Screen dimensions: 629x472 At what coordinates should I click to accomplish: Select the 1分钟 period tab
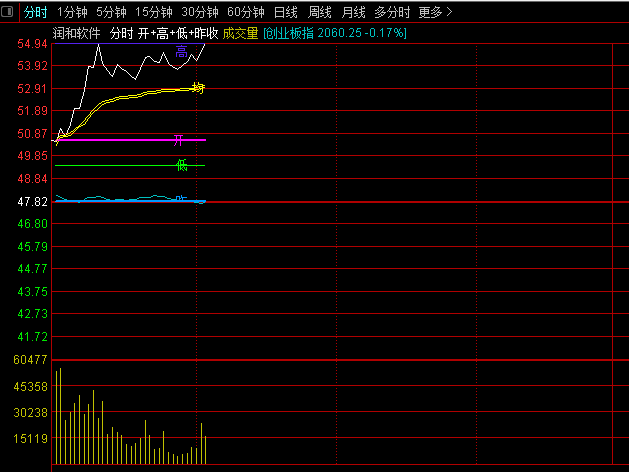72,13
